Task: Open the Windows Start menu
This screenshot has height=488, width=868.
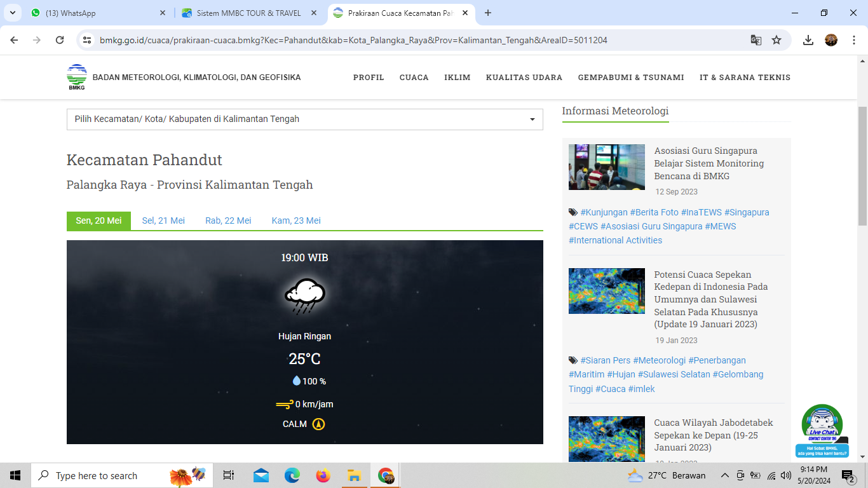Action: point(15,475)
